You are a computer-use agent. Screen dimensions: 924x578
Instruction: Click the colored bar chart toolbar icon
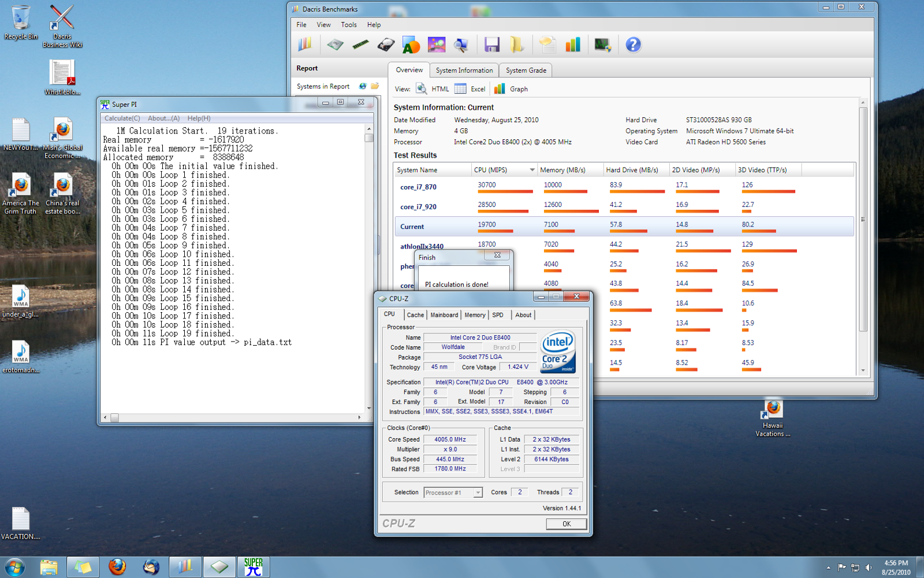[x=572, y=45]
